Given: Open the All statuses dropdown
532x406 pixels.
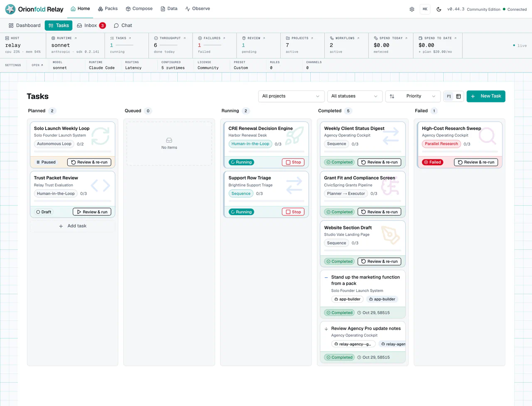Looking at the screenshot, I should (355, 96).
